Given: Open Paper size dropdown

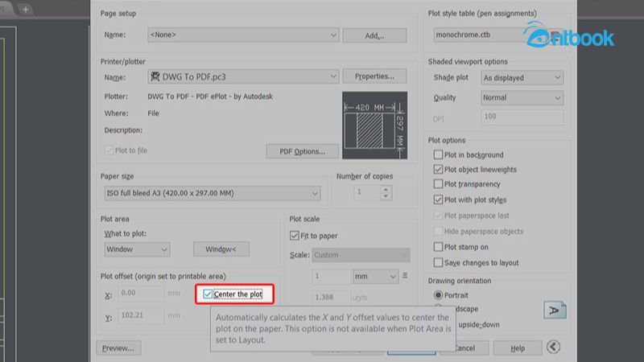Looking at the screenshot, I should point(213,193).
